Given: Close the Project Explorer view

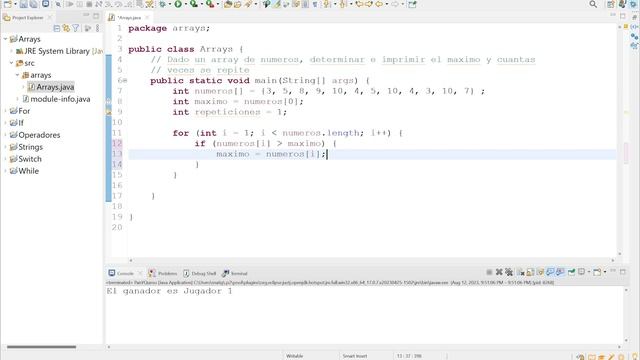Looking at the screenshot, I should [50, 18].
